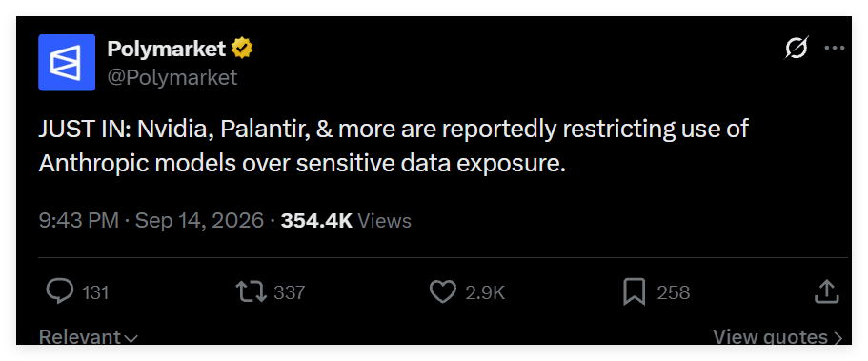The height and width of the screenshot is (361, 868).
Task: Click the 9:43 PM Sep 14 timestamp
Action: 151,221
